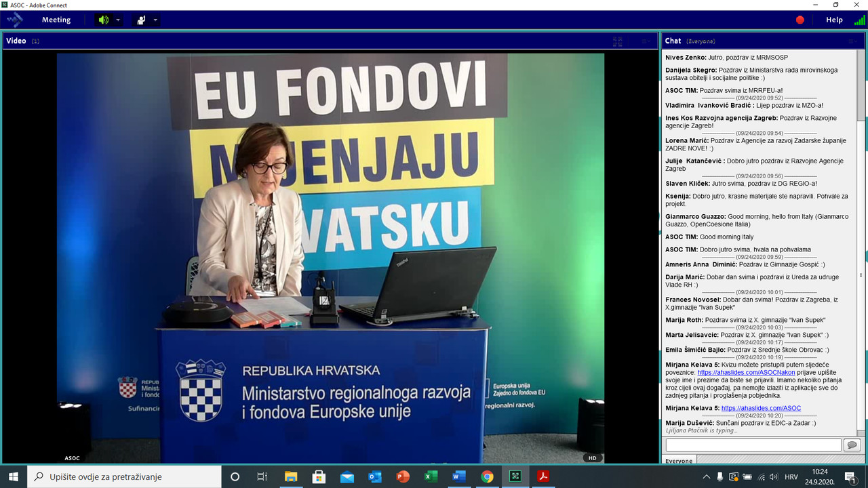
Task: Open Google Chrome from the taskbar
Action: click(487, 476)
